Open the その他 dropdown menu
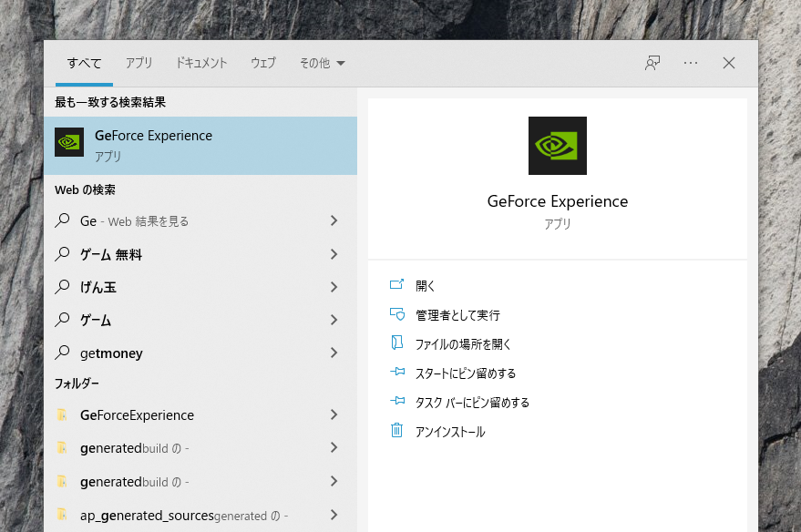 (x=323, y=63)
